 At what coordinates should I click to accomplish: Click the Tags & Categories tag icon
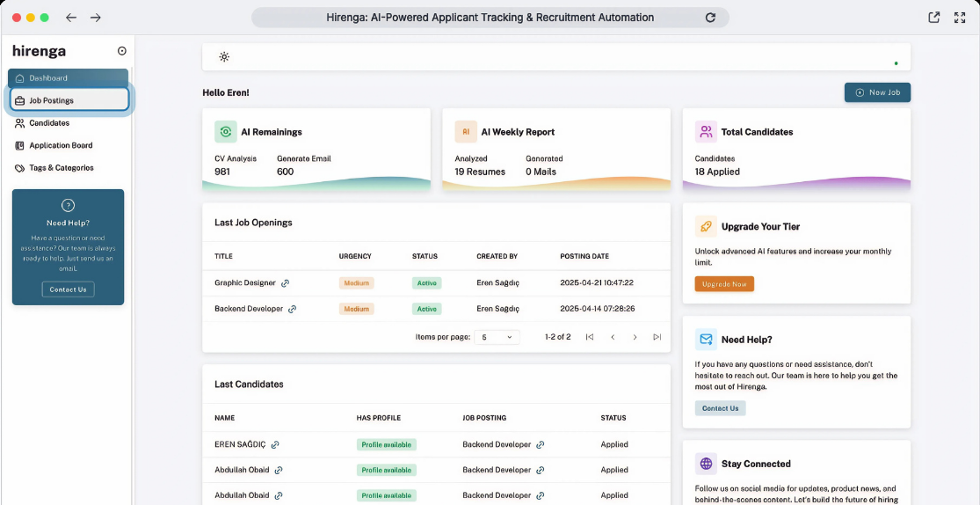pyautogui.click(x=19, y=168)
